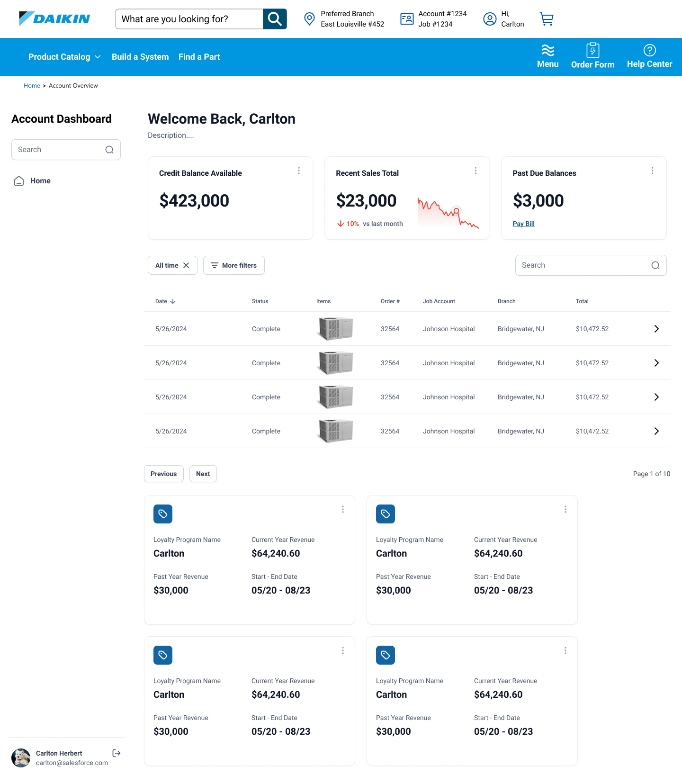The height and width of the screenshot is (784, 682).
Task: Select Home in the sidebar menu
Action: (40, 181)
